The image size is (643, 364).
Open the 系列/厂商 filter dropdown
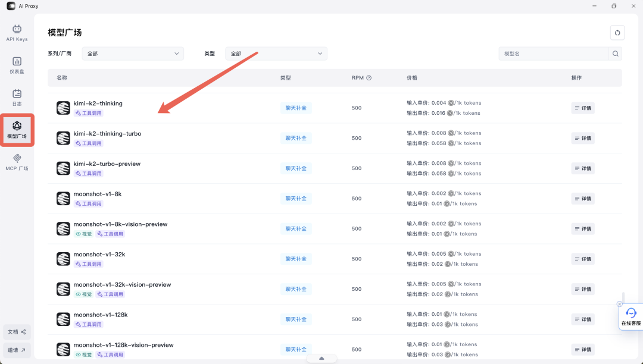click(x=132, y=53)
